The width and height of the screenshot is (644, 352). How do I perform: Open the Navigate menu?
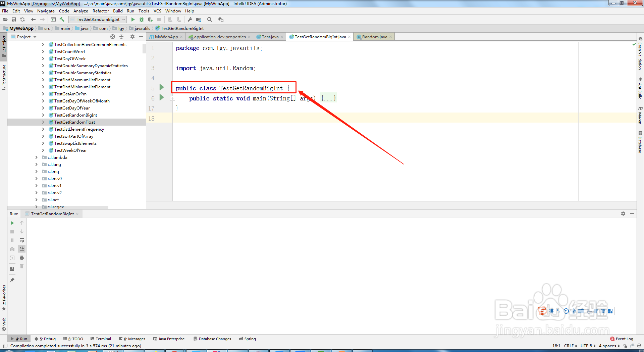tap(46, 11)
